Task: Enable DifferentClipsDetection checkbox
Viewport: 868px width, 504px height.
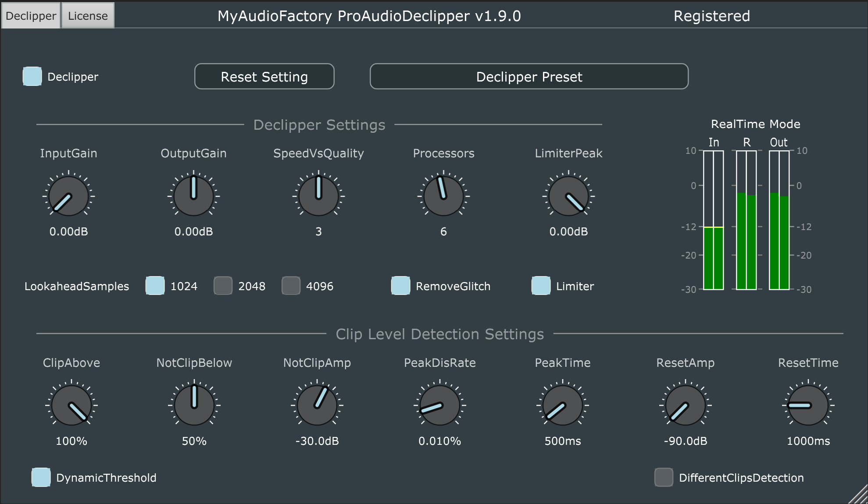Action: coord(664,477)
